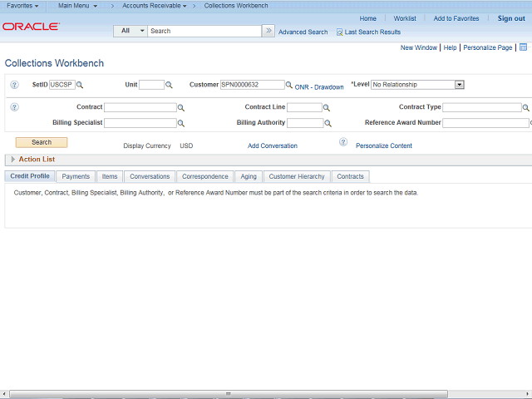Click the Personalize Content link
Image resolution: width=532 pixels, height=399 pixels.
point(384,146)
